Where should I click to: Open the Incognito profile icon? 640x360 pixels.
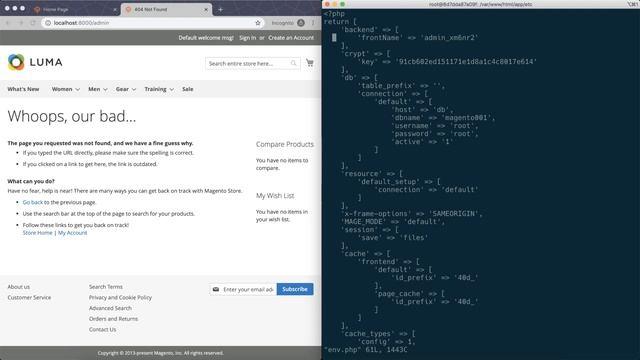point(301,23)
